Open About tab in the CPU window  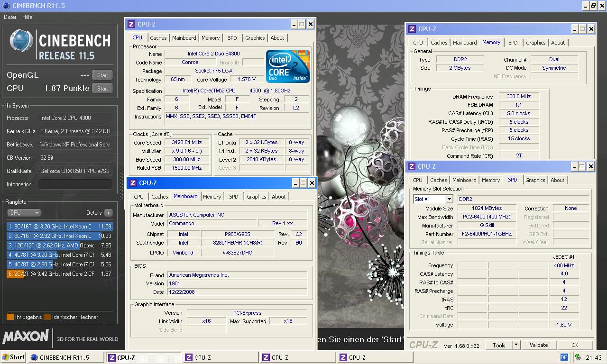(277, 38)
